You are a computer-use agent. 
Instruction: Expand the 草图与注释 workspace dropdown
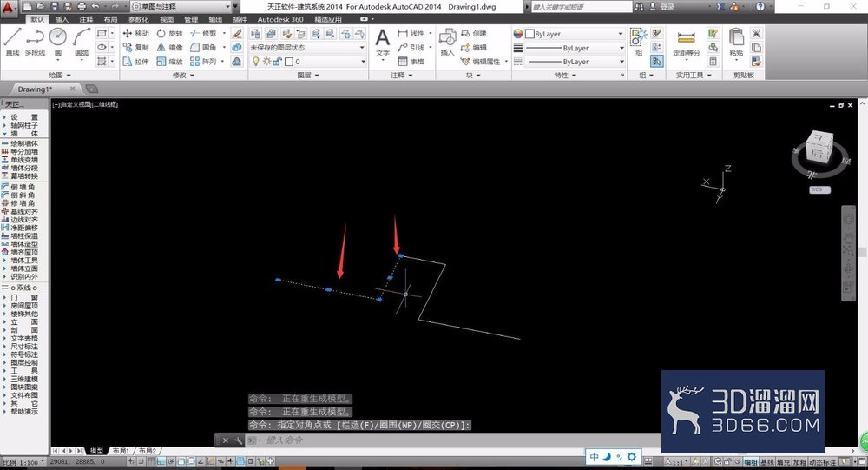coord(181,7)
